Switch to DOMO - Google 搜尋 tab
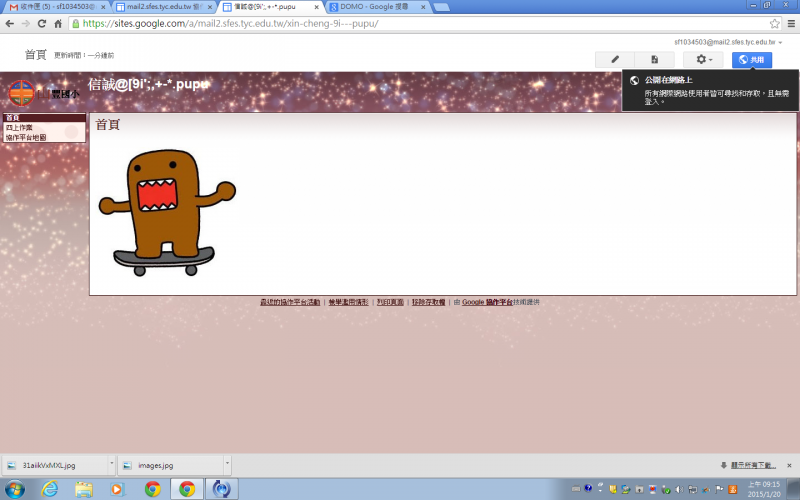 (376, 7)
